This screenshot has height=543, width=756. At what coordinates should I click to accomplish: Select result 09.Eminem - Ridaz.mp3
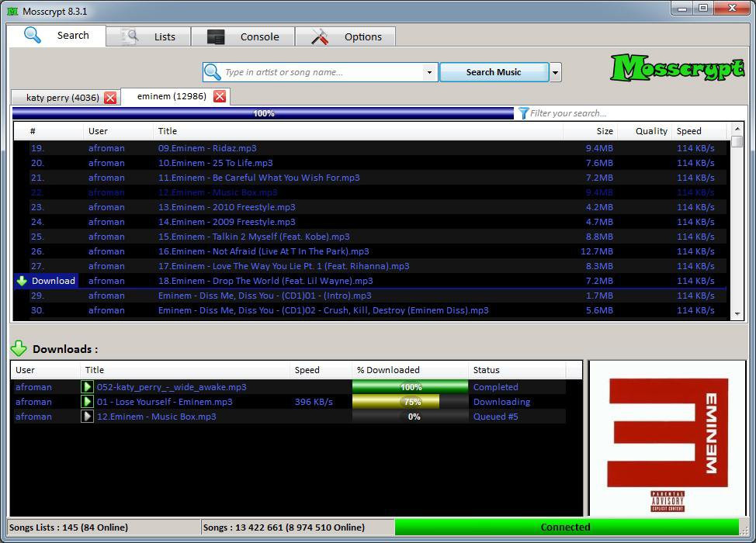369,148
